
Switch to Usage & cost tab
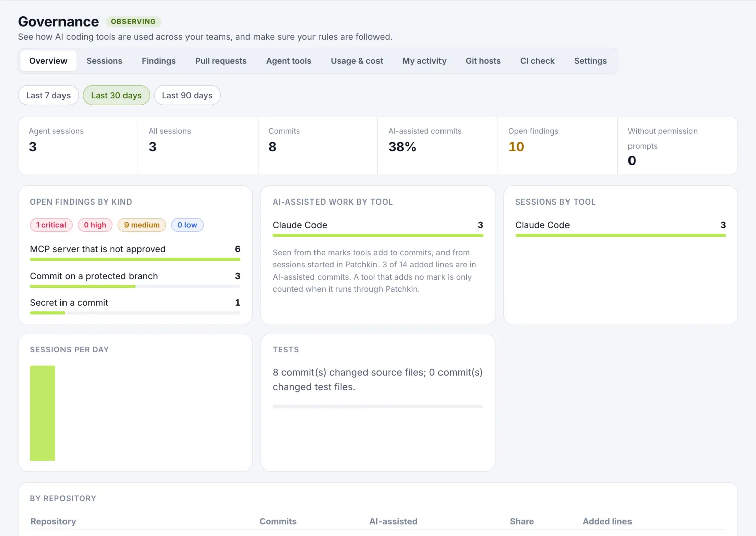pyautogui.click(x=357, y=61)
